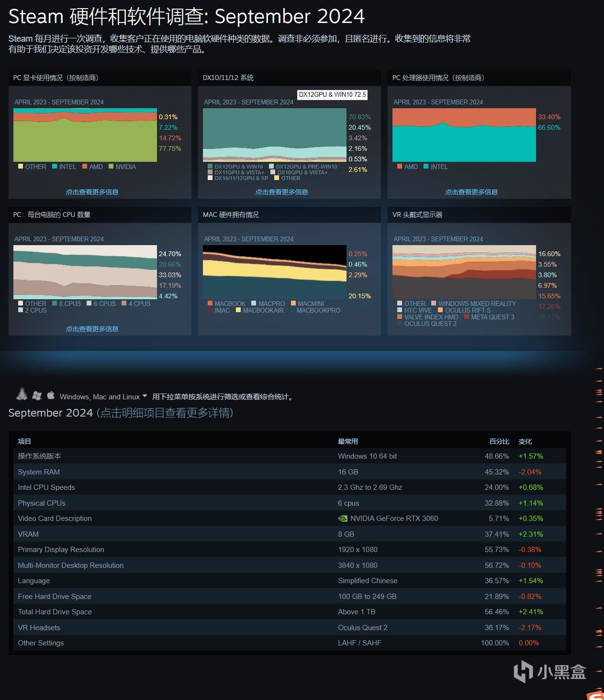Click the 8 CPUS legend swatch

(x=55, y=304)
